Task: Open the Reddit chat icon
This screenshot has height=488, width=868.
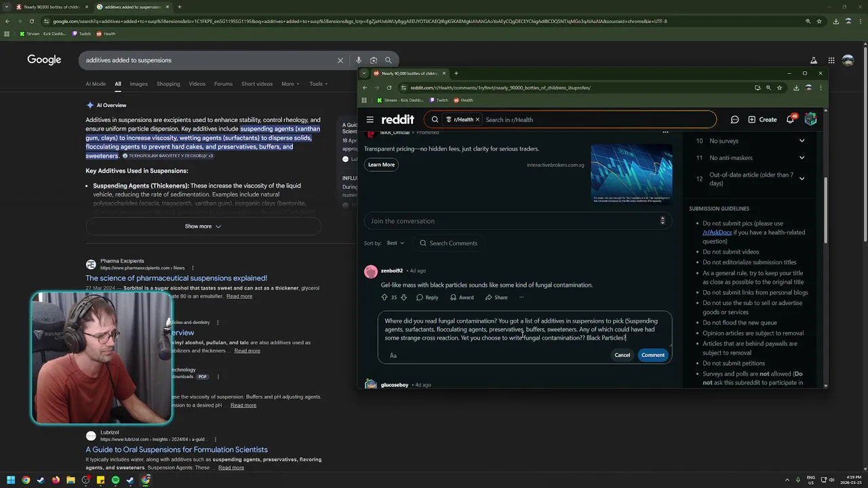Action: (x=734, y=119)
